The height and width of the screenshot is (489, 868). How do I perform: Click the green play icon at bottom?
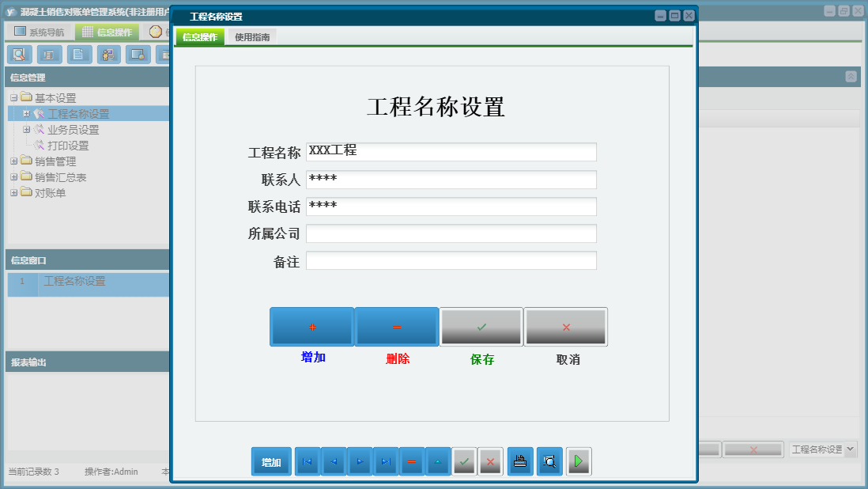578,461
